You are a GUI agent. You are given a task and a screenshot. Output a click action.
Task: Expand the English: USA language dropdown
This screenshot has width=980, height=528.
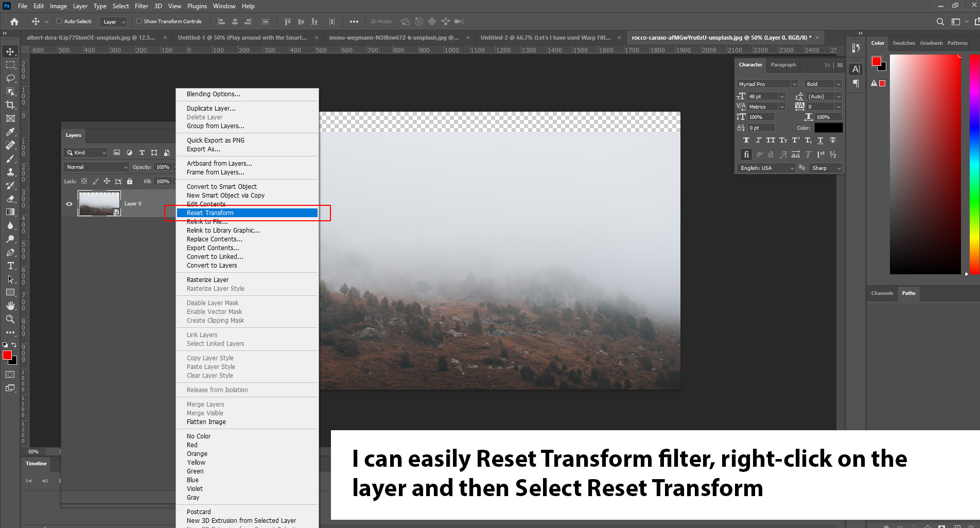click(x=767, y=168)
